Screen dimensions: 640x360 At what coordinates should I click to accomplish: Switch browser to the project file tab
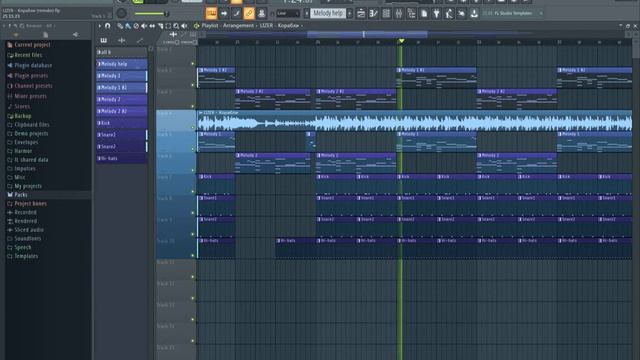click(x=46, y=35)
